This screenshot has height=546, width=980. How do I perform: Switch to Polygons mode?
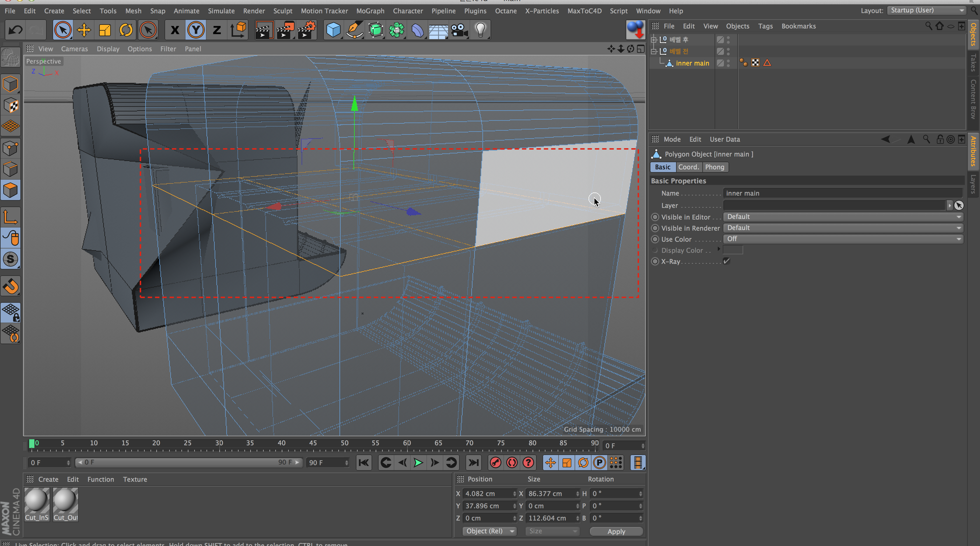(x=11, y=190)
